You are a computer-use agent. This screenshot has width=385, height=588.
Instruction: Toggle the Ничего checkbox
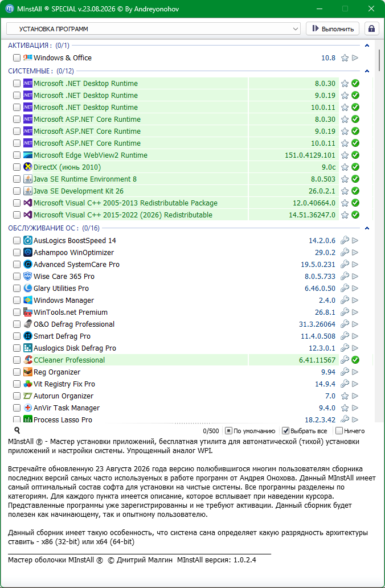[x=339, y=431]
